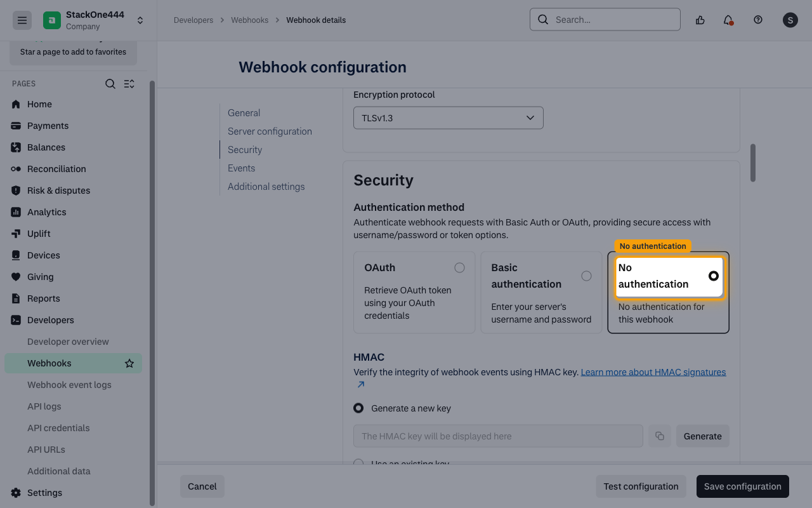
Task: Open Additional data page
Action: tap(59, 471)
